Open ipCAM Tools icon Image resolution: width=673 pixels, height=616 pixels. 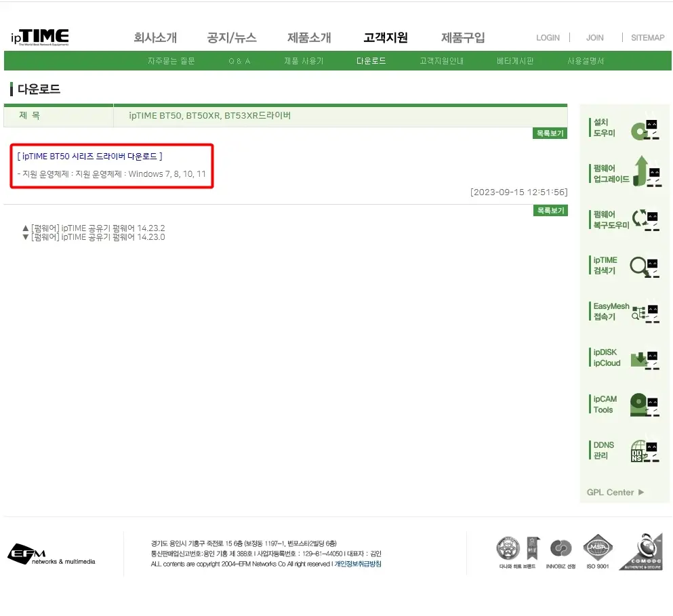point(645,405)
